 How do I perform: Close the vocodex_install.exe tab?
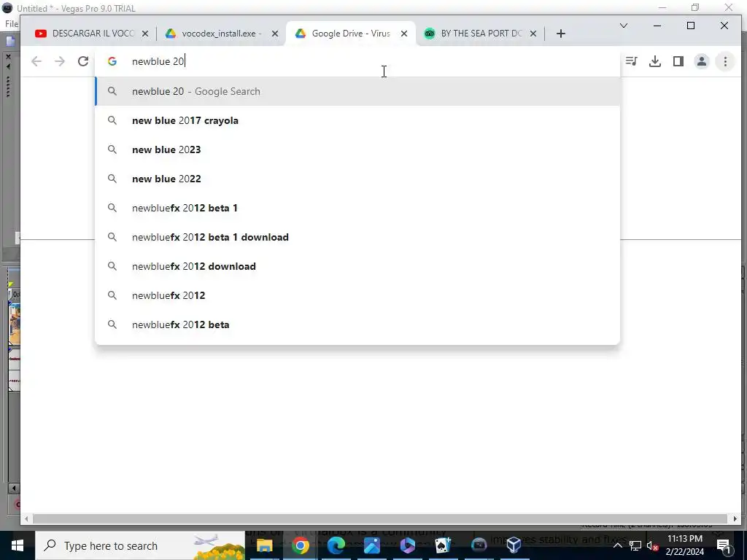tap(275, 34)
